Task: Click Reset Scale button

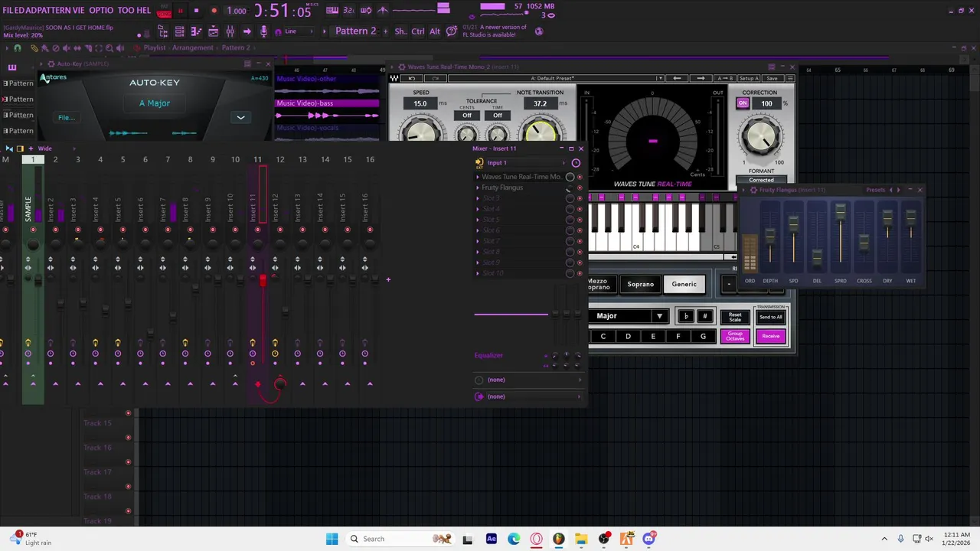Action: pyautogui.click(x=735, y=317)
